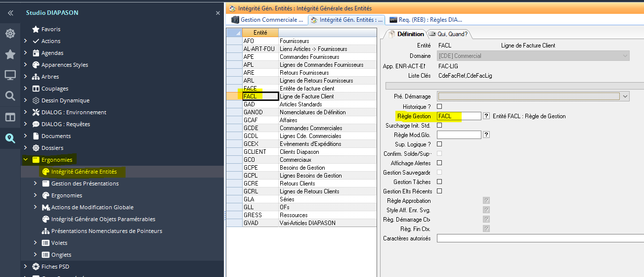
Task: Open the Pré. Démarrage dropdown
Action: tap(625, 96)
